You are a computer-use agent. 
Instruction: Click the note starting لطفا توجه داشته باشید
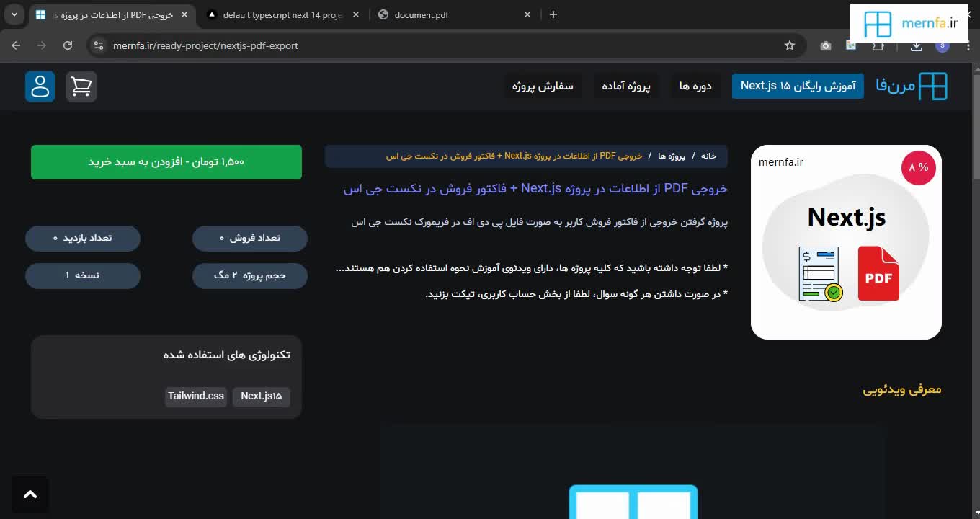532,268
